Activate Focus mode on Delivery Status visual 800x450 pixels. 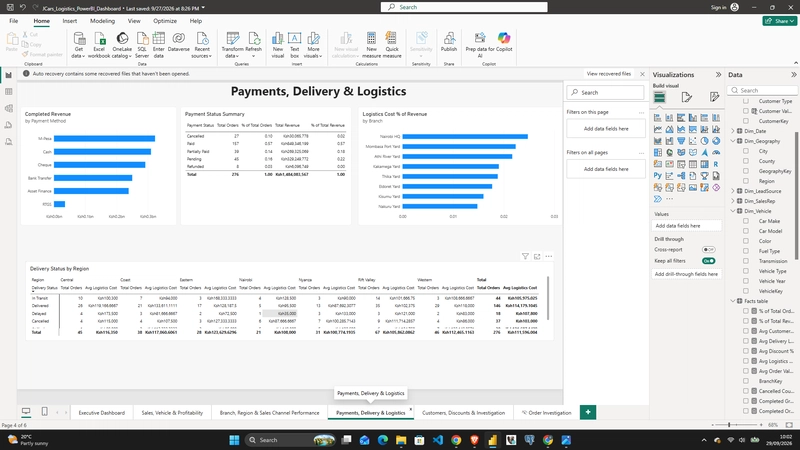point(537,257)
